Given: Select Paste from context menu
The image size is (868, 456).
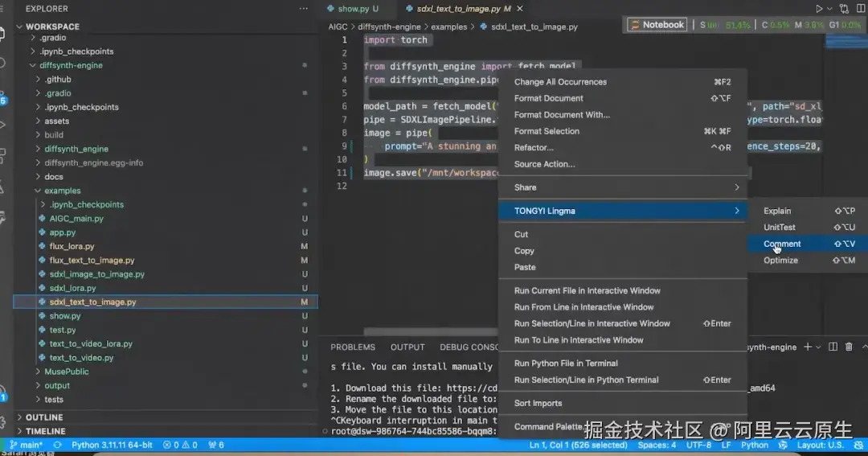Looking at the screenshot, I should tap(622, 267).
